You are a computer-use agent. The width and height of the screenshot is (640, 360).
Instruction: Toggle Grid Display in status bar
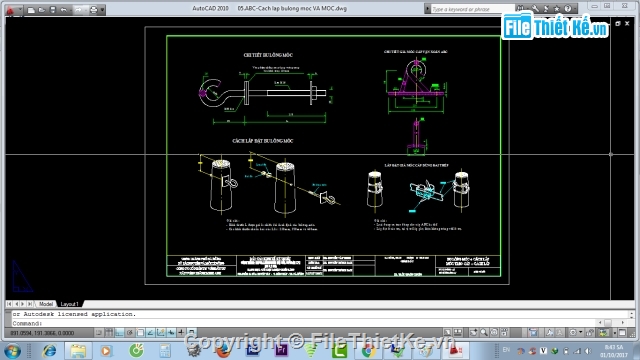pyautogui.click(x=109, y=333)
